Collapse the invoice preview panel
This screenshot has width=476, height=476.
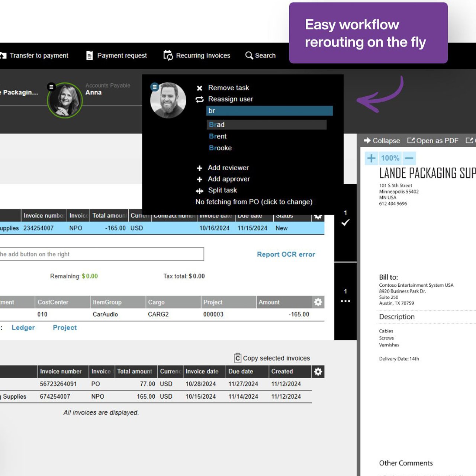pyautogui.click(x=382, y=141)
